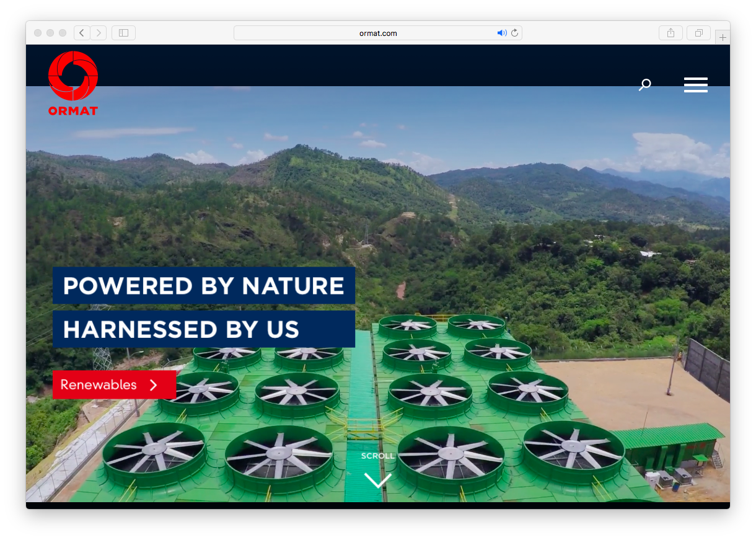Click the red Ormat logo
The width and height of the screenshot is (756, 540).
73,83
